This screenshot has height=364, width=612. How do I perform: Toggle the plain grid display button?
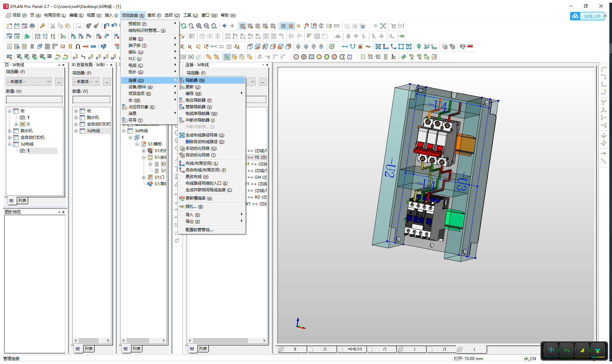(283, 26)
